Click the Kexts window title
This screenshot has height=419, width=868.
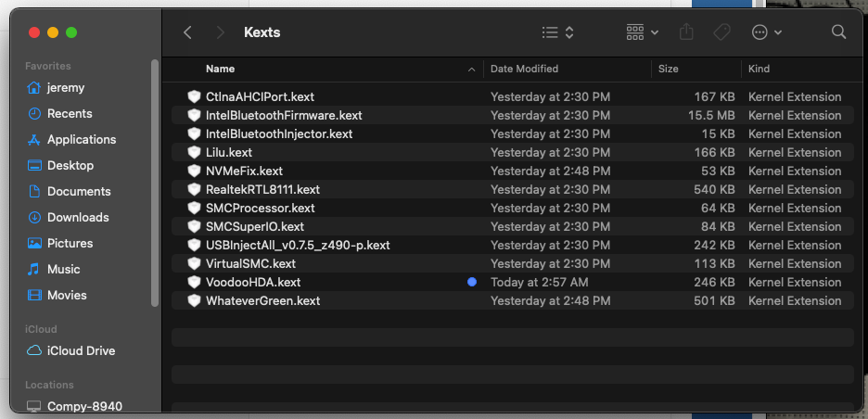click(262, 32)
